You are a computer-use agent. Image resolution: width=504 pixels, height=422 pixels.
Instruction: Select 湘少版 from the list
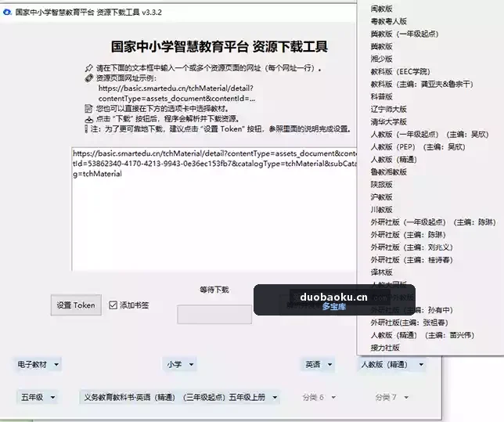point(382,59)
